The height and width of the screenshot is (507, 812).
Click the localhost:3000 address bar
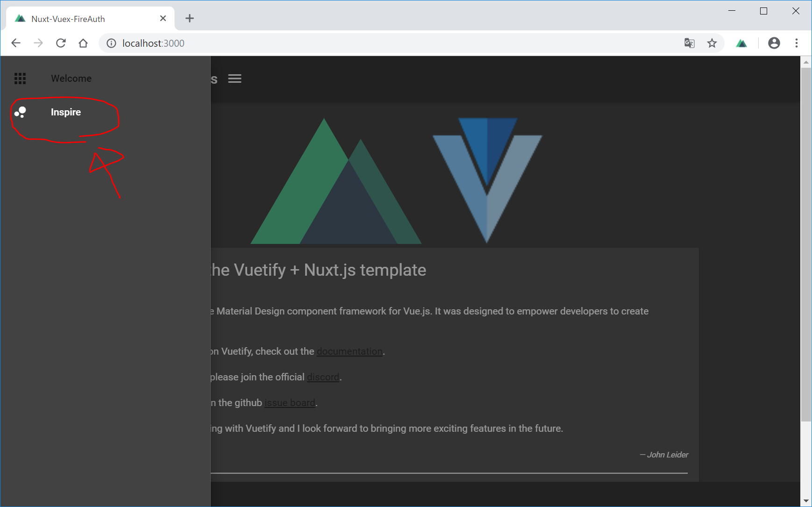pos(374,43)
